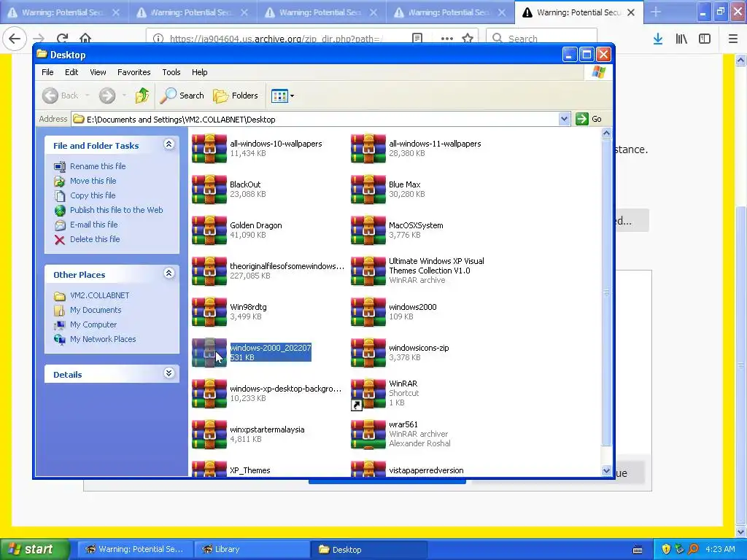747x560 pixels.
Task: Switch to Library taskbar button
Action: 252,549
